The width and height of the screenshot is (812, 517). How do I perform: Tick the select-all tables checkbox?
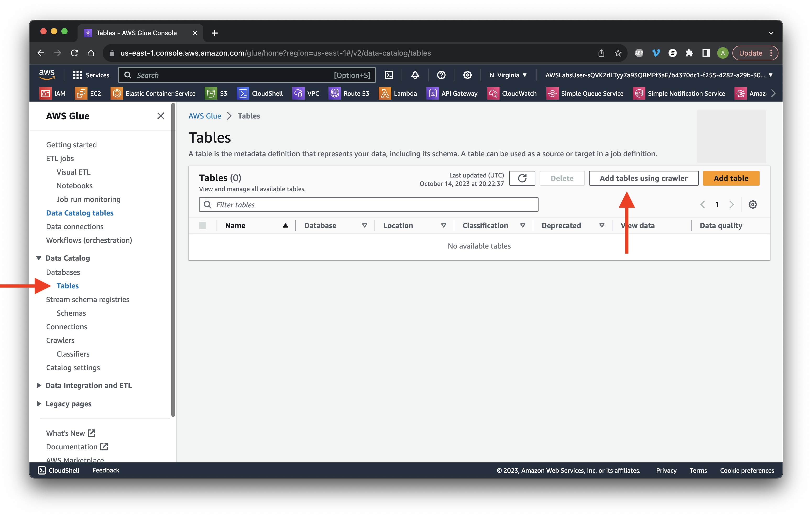(203, 225)
